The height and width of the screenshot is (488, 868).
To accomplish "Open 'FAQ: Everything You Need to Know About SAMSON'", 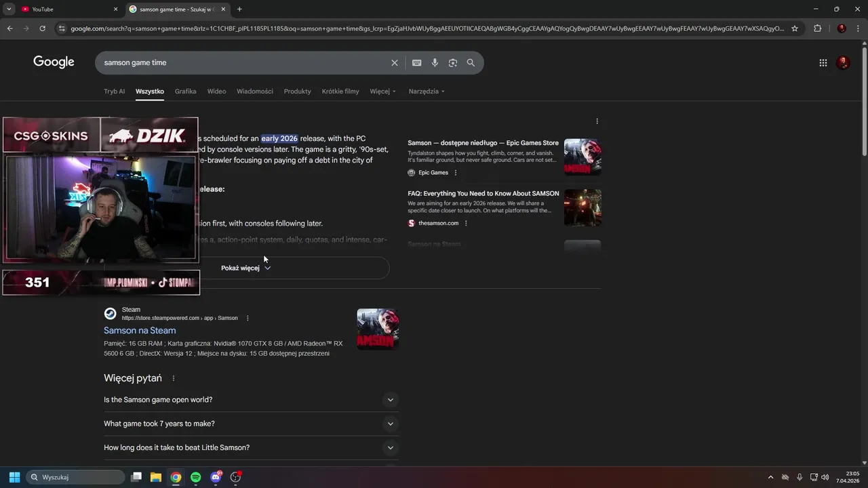I will [483, 194].
